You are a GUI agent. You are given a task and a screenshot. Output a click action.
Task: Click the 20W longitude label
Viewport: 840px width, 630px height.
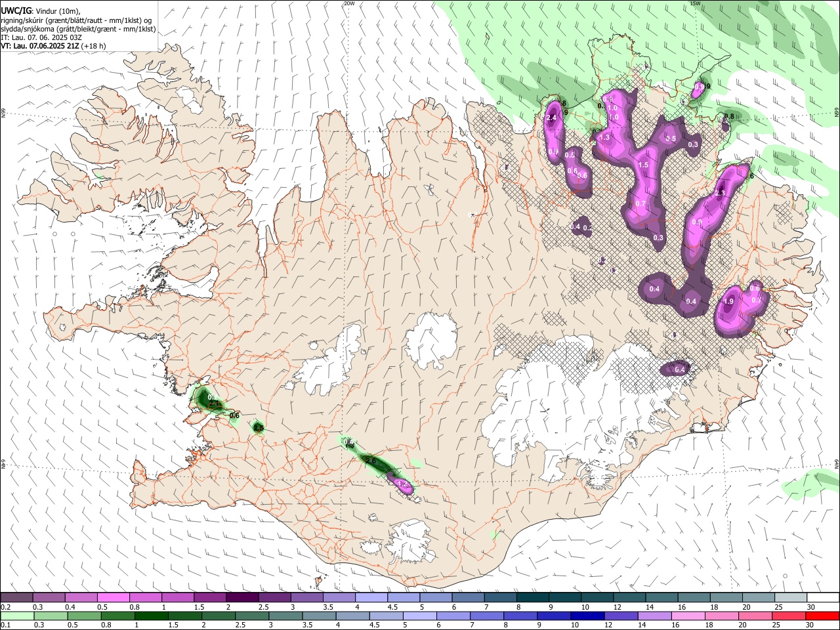pyautogui.click(x=349, y=3)
